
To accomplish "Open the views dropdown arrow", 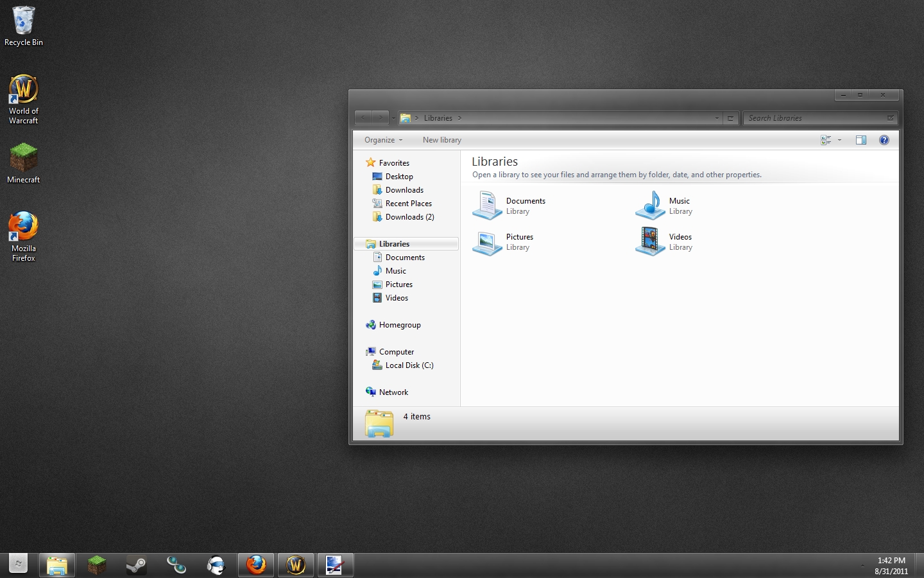I will [x=839, y=140].
